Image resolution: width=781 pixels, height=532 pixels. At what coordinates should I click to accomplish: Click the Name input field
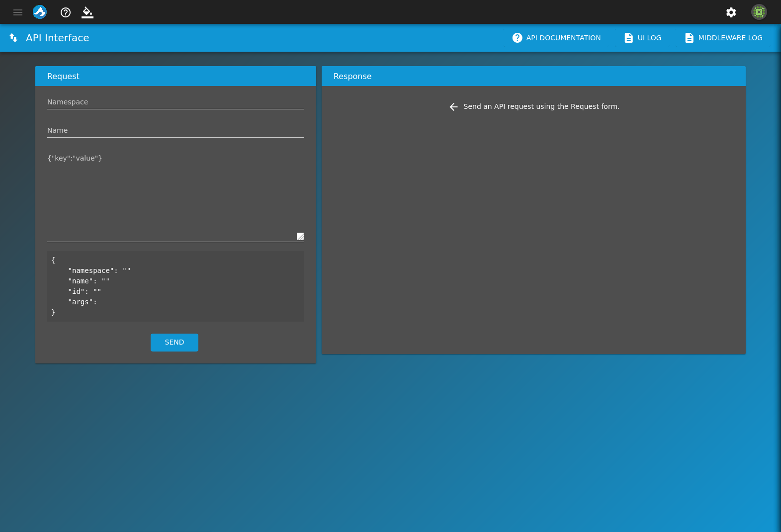coord(175,130)
